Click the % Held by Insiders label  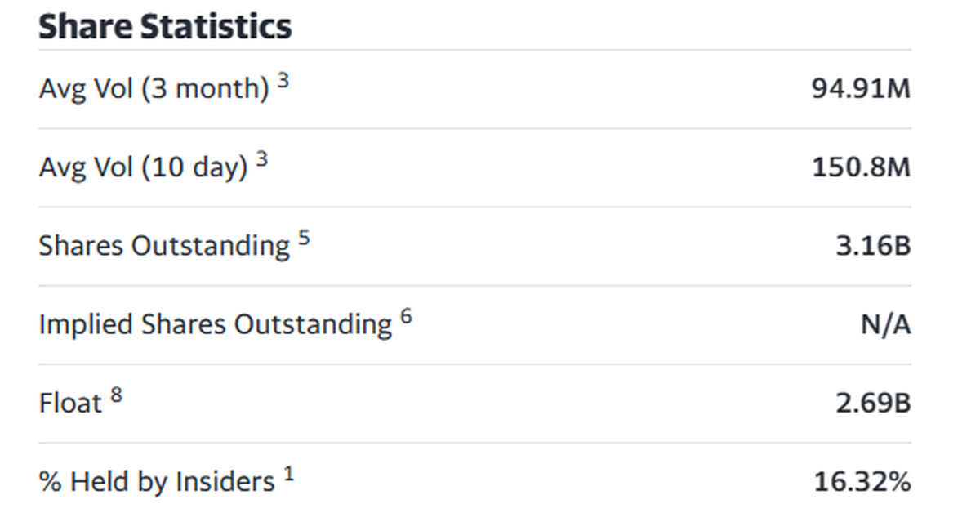(156, 482)
